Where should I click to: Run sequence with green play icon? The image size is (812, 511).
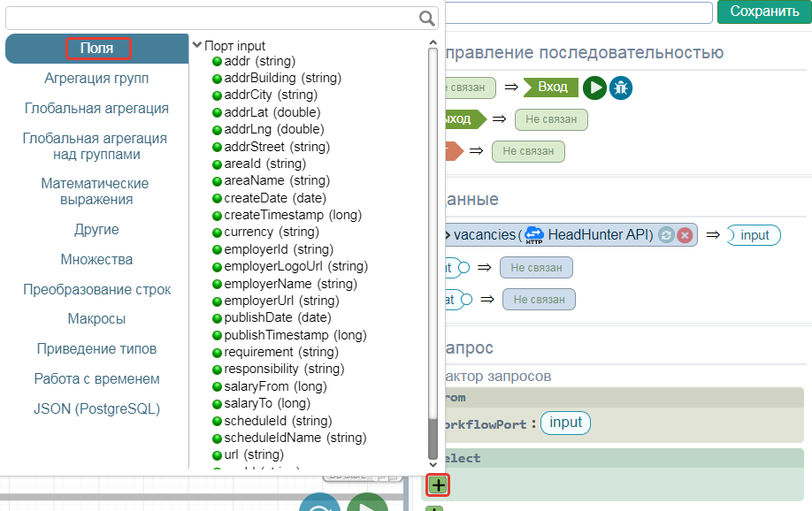pyautogui.click(x=594, y=88)
